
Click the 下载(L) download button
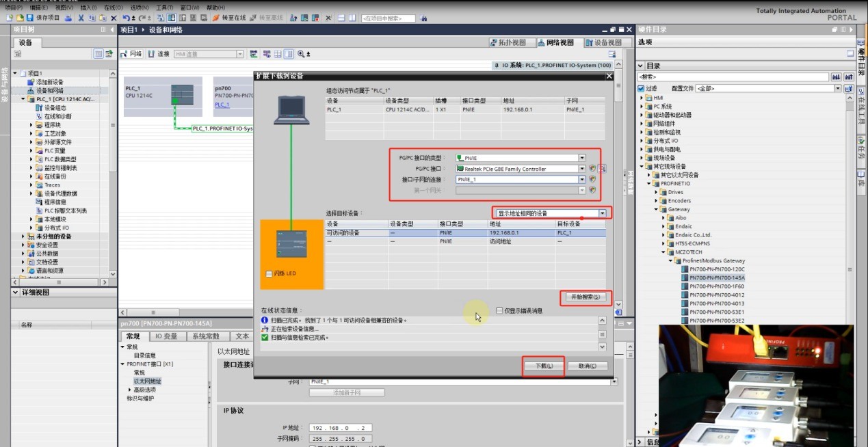tap(544, 366)
